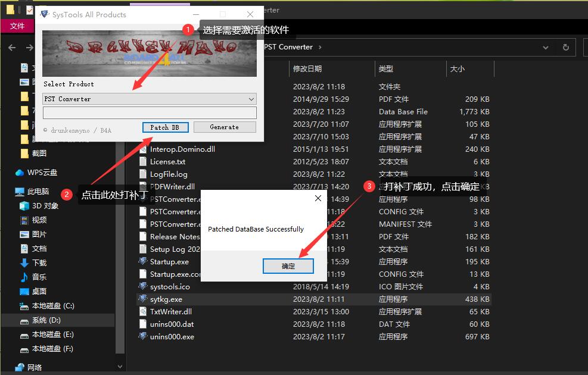Click the navigation pane scroll-down arrow
588x375 pixels.
click(120, 367)
